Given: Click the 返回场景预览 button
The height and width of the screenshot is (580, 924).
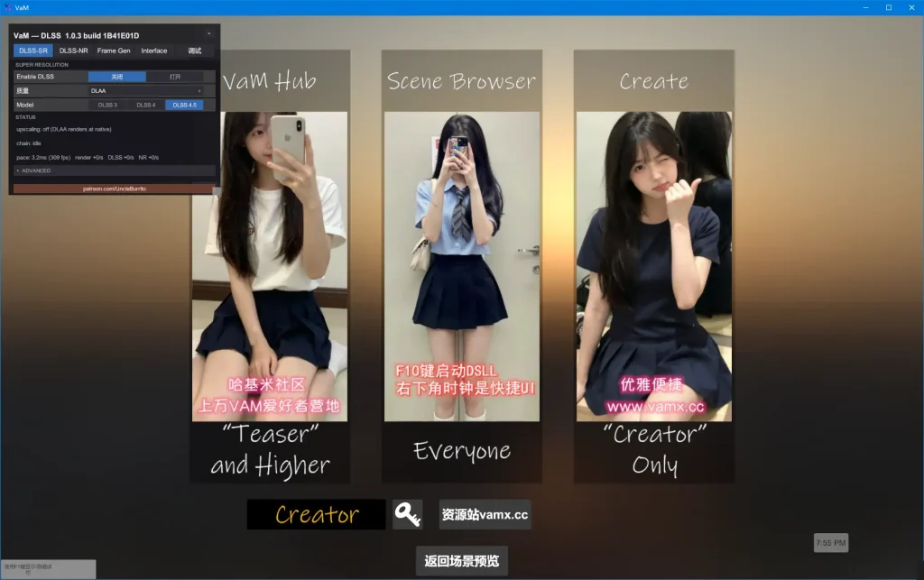Looking at the screenshot, I should [462, 560].
